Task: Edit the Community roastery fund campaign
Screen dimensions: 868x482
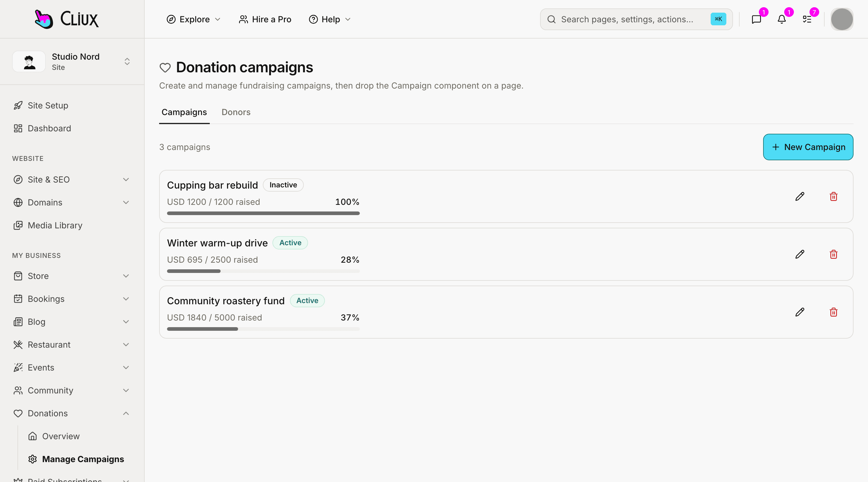Action: click(x=800, y=312)
